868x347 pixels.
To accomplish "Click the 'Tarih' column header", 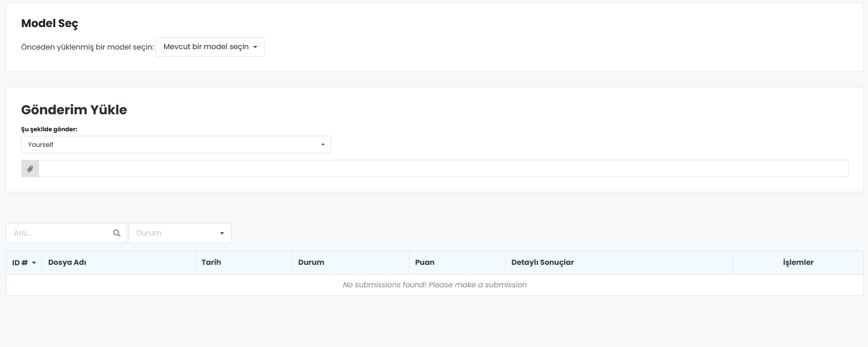I will point(211,263).
